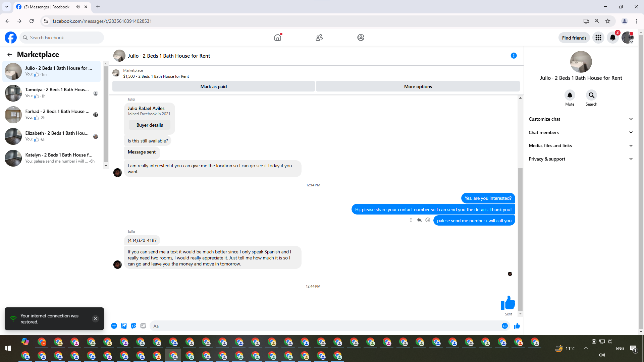
Task: Mute this conversation with bell button
Action: point(570,95)
